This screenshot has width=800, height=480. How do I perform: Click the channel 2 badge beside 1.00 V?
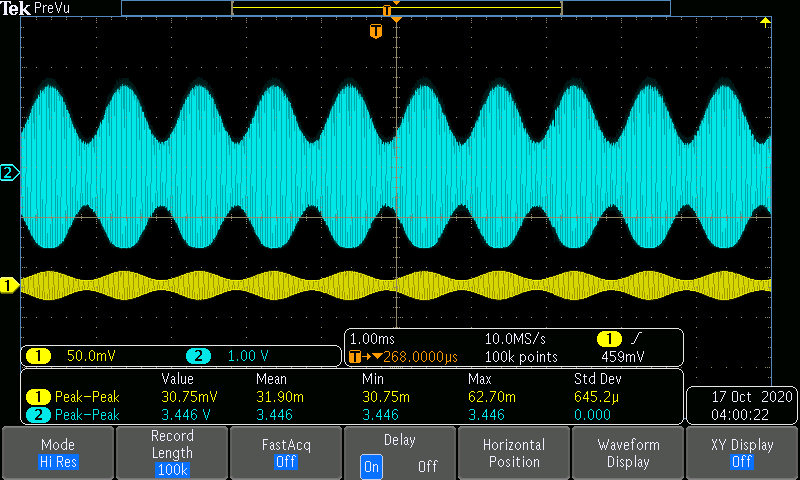point(198,356)
